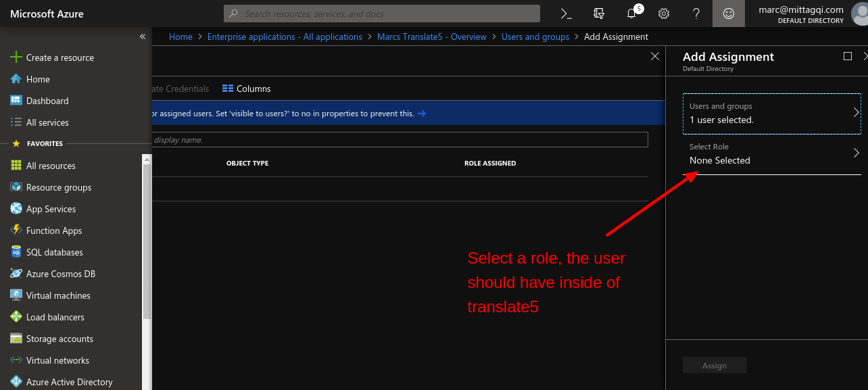Viewport: 868px width, 390px height.
Task: Click the Load balancers icon
Action: coord(16,317)
